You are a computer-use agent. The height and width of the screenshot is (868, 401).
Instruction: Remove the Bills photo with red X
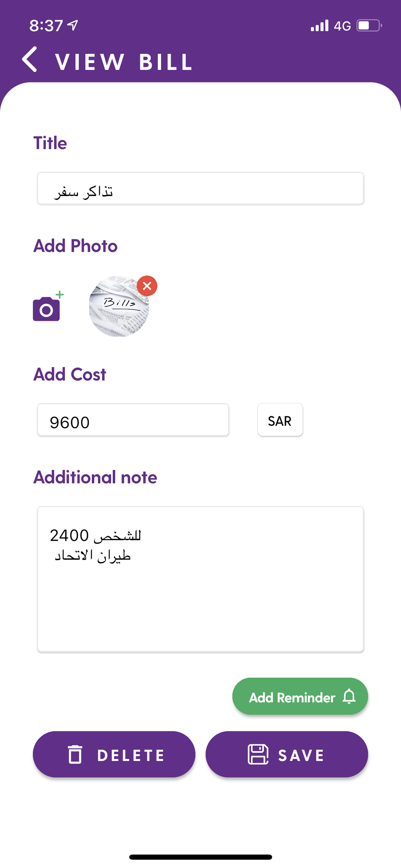coord(147,286)
